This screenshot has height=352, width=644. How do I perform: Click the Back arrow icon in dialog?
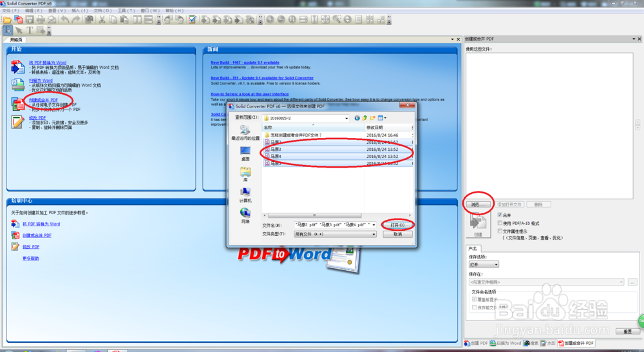pyautogui.click(x=357, y=118)
